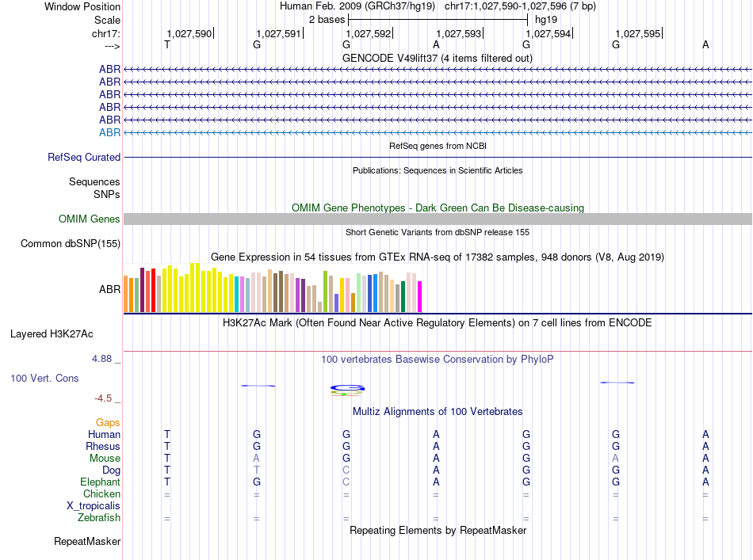This screenshot has height=560, width=753.
Task: Click the Gaps label in orange
Action: (x=108, y=422)
